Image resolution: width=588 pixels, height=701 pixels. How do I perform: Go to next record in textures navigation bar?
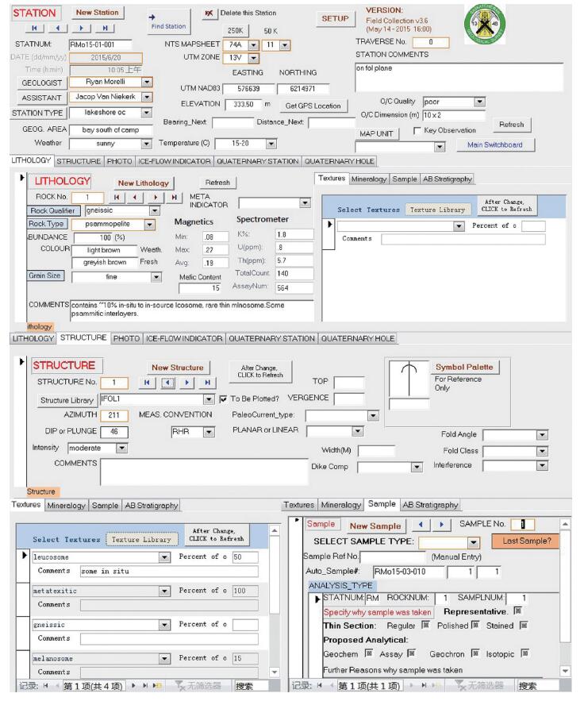133,685
